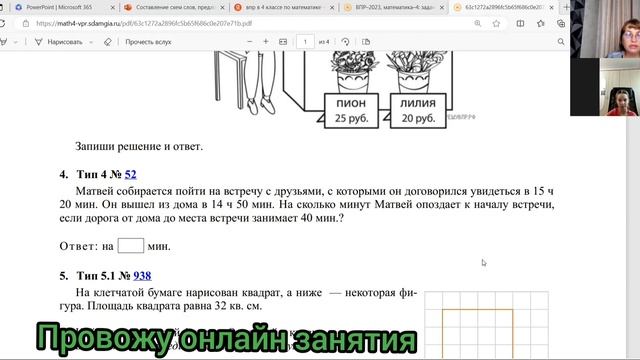Close the ВПР-2023 tab
This screenshot has height=360, width=640.
click(442, 7)
